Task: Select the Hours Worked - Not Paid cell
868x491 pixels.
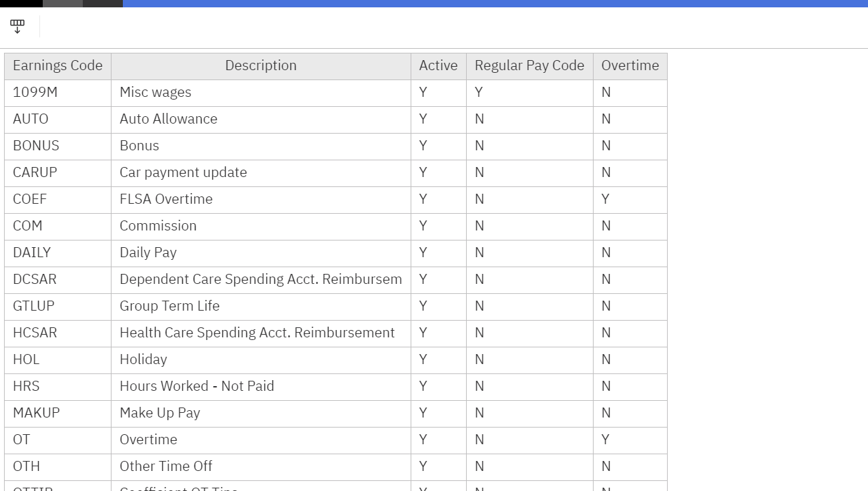Action: (x=261, y=387)
